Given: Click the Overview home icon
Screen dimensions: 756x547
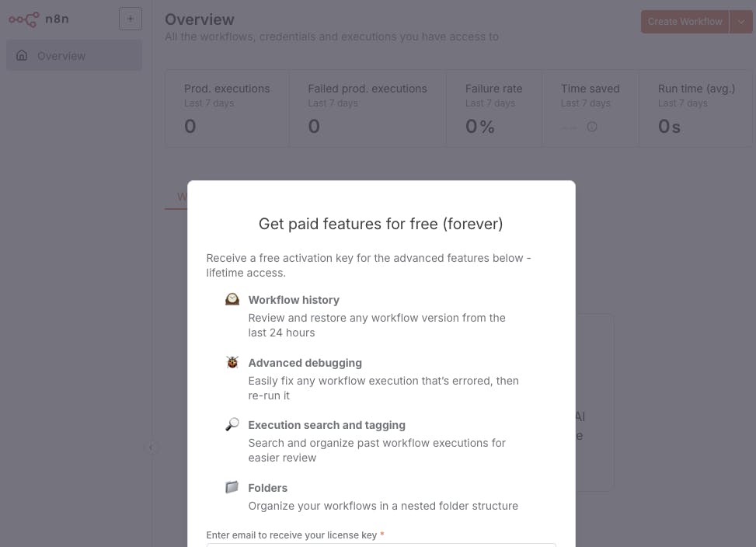Looking at the screenshot, I should pos(22,55).
